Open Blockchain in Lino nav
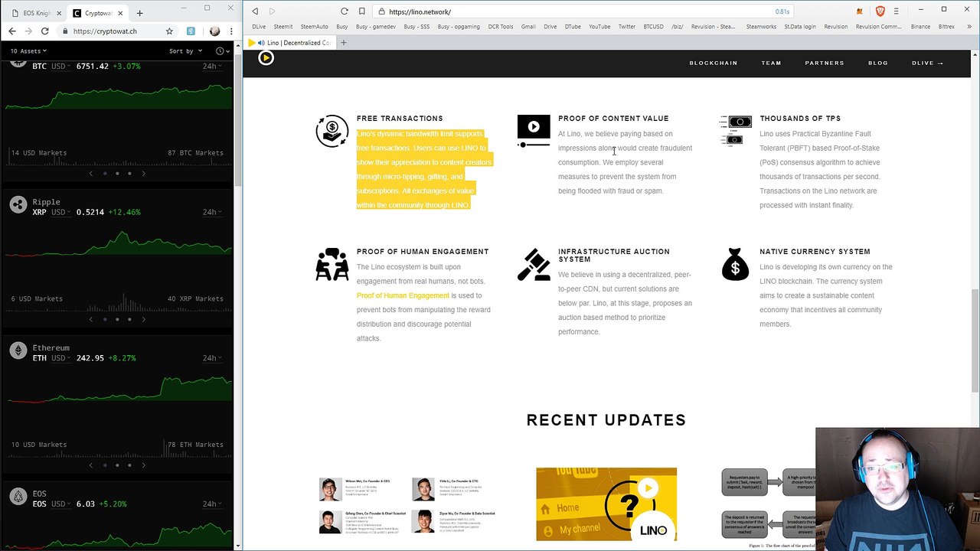 point(713,63)
